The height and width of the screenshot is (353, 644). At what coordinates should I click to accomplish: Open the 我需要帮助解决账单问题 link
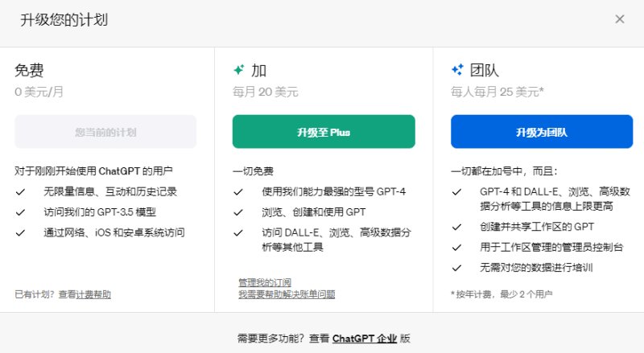tap(287, 294)
